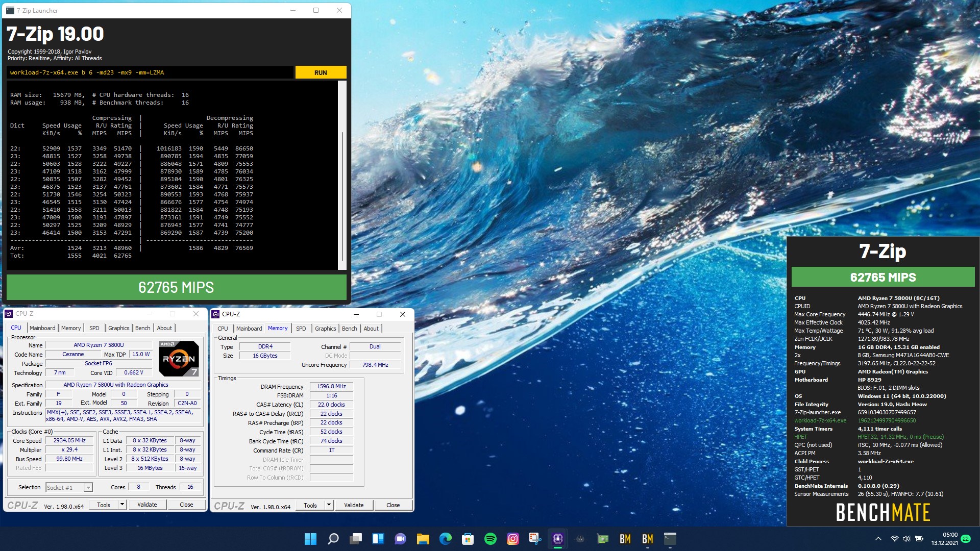Image resolution: width=980 pixels, height=551 pixels.
Task: Click the Max TDP value 15.0 W
Action: tap(141, 354)
